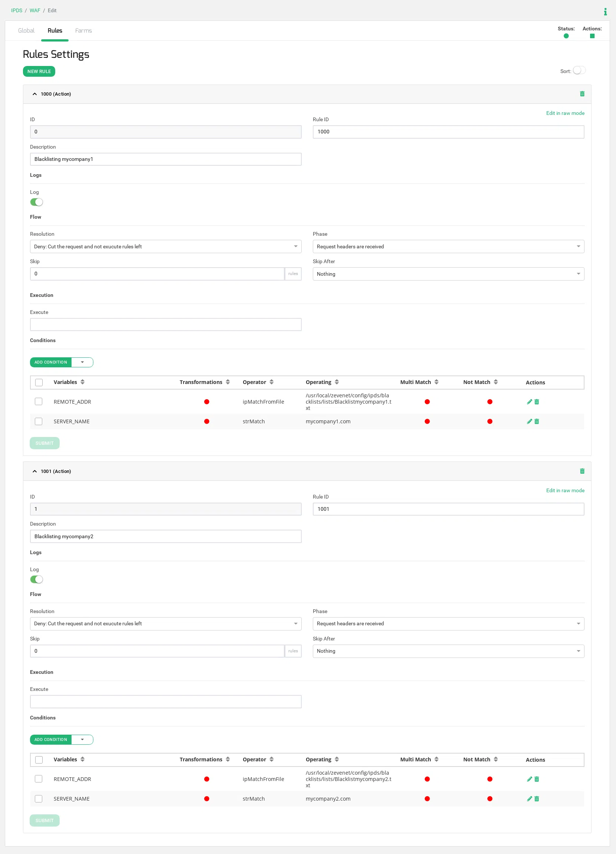Edit REMOTE_ADDR condition in rule 1000
The height and width of the screenshot is (854, 616).
[x=529, y=402]
